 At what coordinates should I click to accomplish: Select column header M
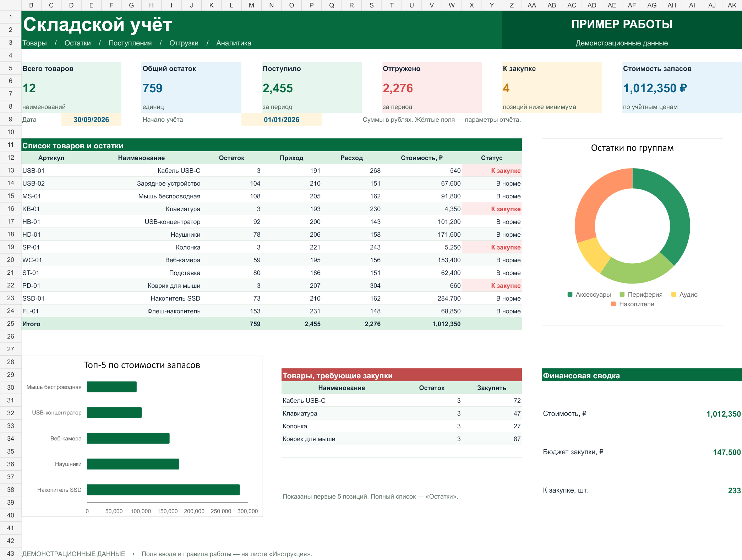point(251,5)
